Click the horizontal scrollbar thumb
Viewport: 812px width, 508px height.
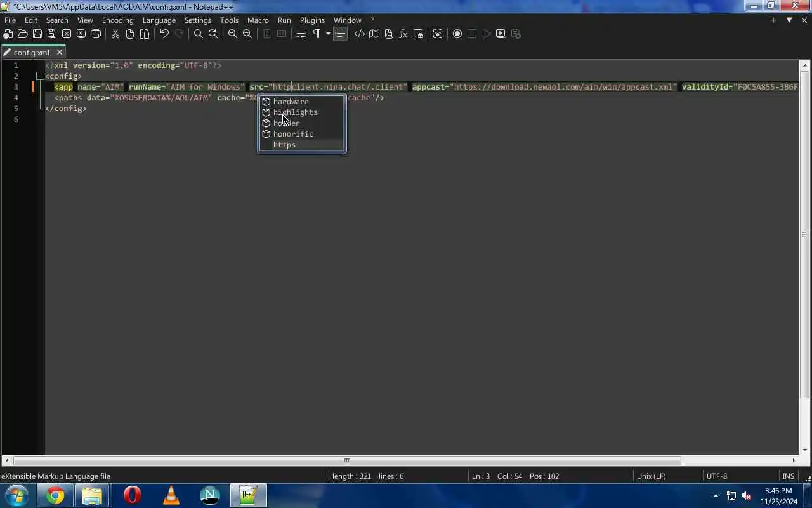[347, 460]
